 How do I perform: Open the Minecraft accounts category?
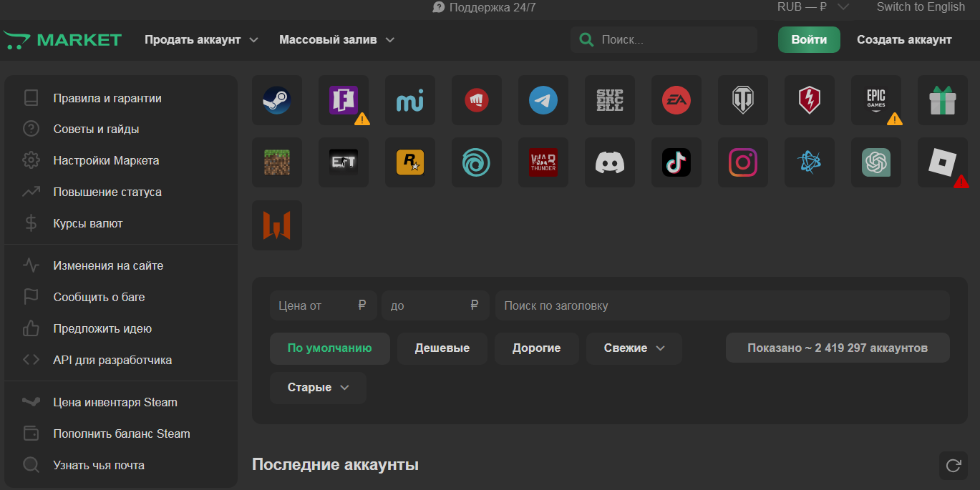point(277,162)
